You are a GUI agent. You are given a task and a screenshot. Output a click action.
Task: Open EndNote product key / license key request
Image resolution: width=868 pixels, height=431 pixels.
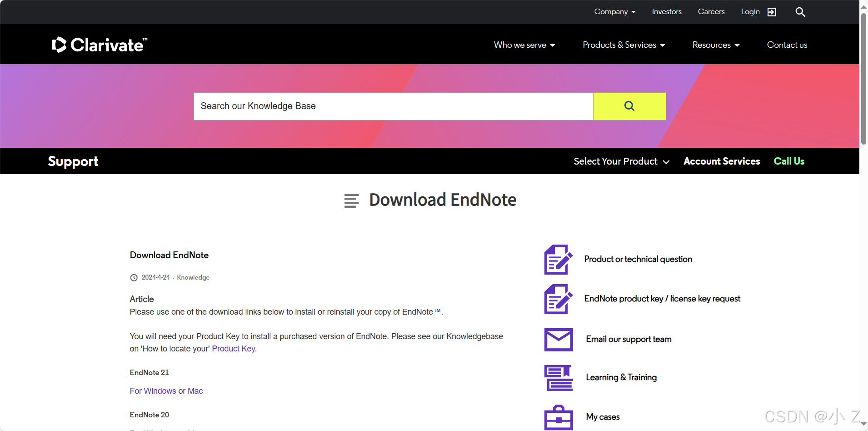pos(662,299)
